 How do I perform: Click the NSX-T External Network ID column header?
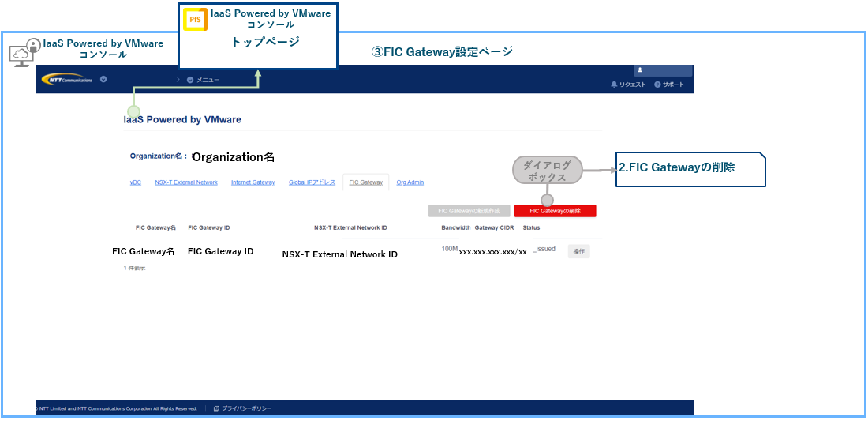click(350, 227)
